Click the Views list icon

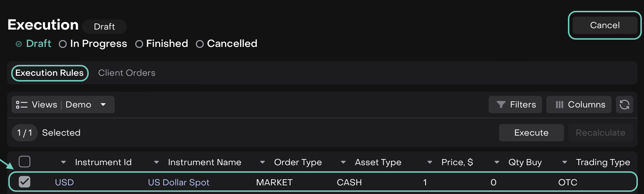point(22,105)
